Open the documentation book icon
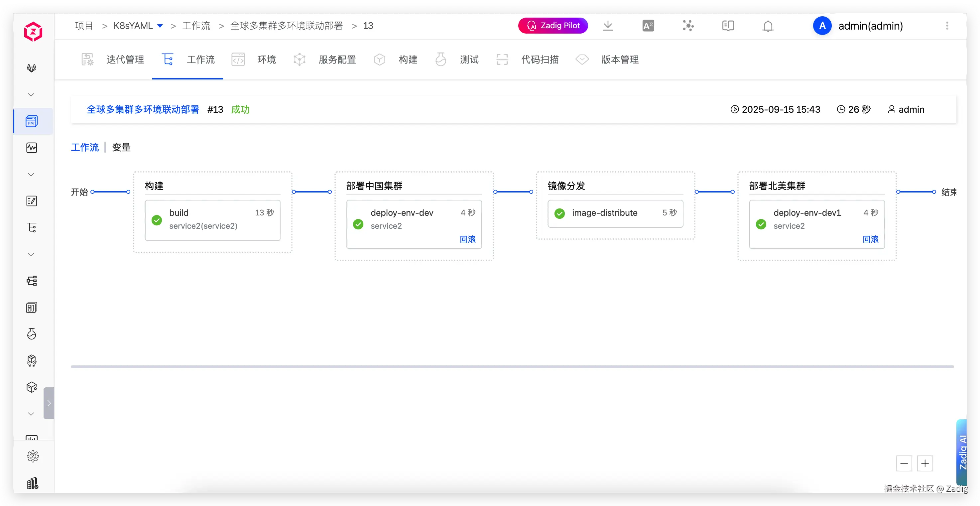Viewport: 980px width, 506px height. [x=728, y=26]
